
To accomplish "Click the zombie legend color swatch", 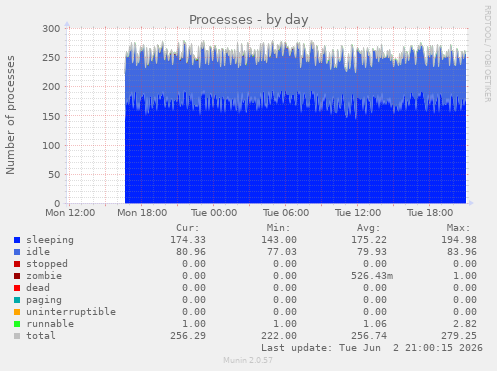I will 17,276.
